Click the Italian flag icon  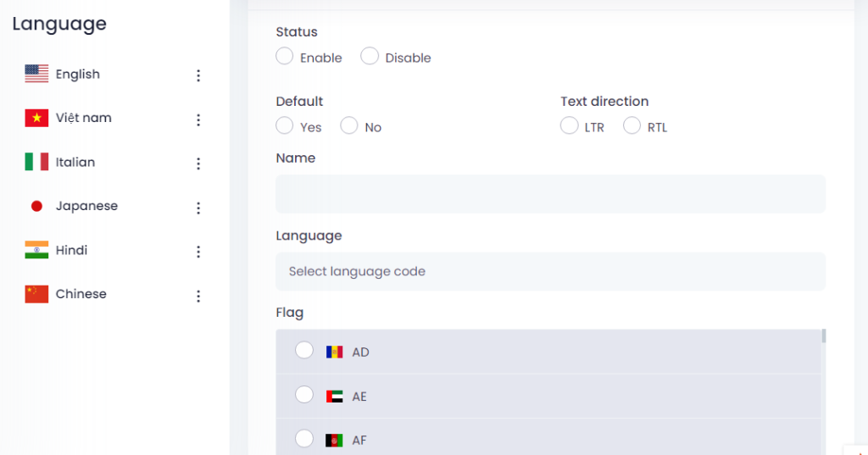36,162
